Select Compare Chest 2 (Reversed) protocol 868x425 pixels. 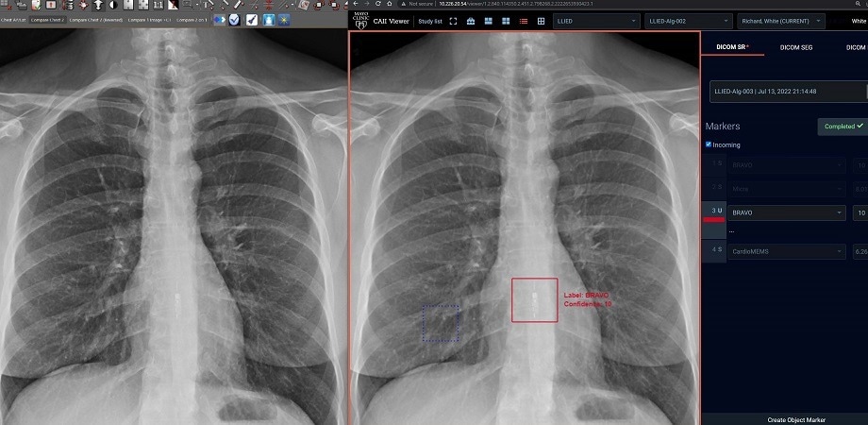coord(96,20)
